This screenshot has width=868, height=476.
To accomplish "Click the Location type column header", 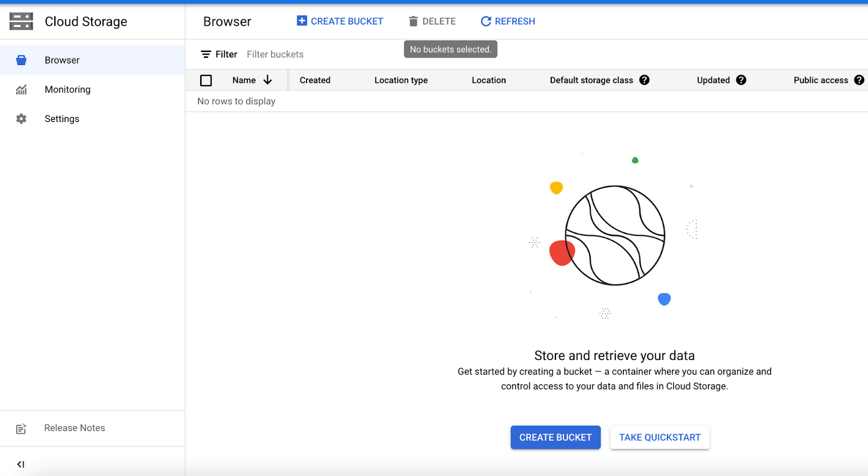I will [x=401, y=80].
